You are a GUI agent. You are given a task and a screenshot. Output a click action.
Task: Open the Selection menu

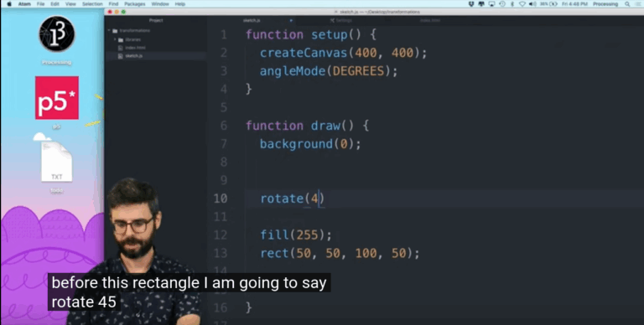pos(92,4)
